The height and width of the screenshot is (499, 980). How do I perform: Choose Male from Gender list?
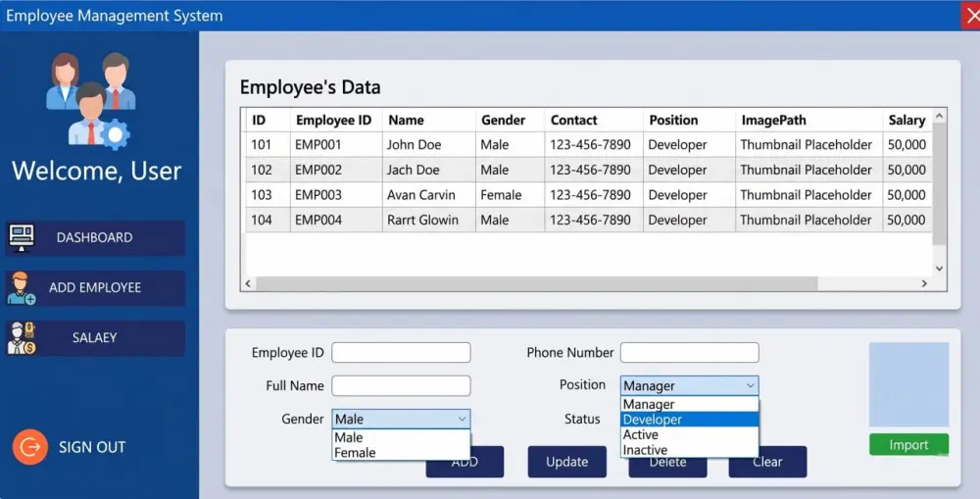click(401, 437)
